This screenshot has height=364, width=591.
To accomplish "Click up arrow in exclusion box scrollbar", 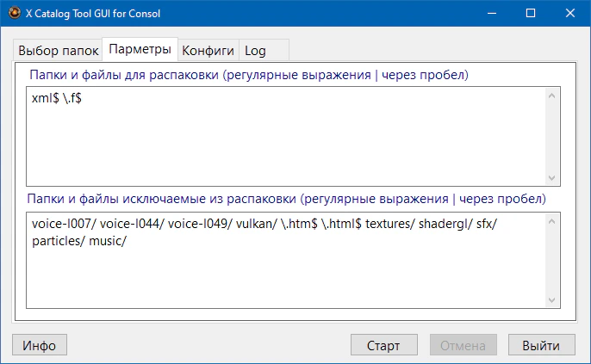I will [x=552, y=219].
